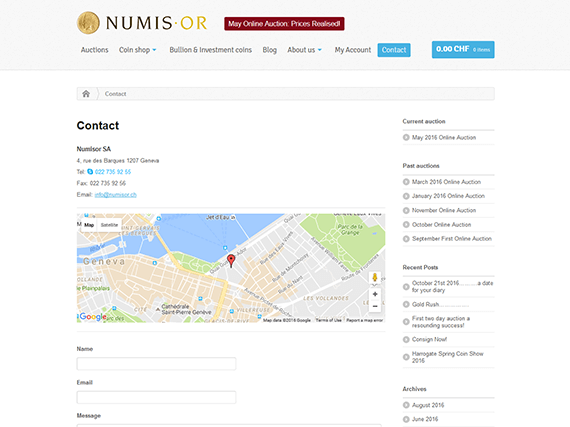The width and height of the screenshot is (570, 427).
Task: Click the home icon in breadcrumb
Action: (x=86, y=94)
